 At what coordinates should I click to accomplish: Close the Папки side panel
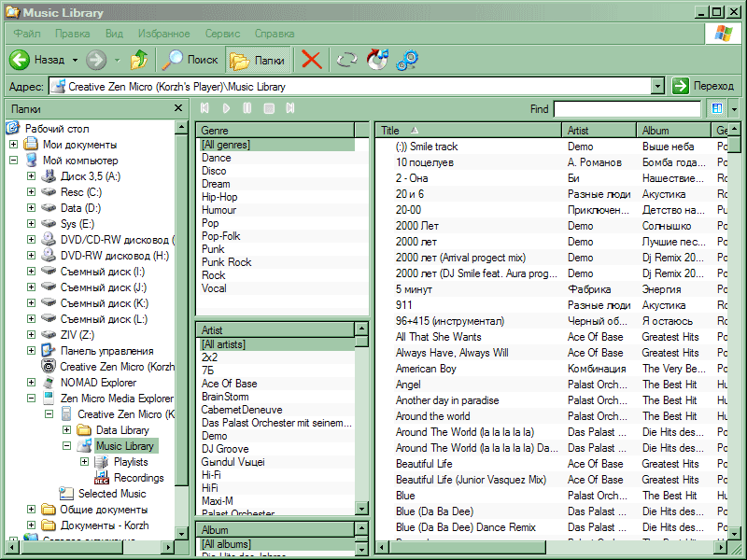[178, 108]
